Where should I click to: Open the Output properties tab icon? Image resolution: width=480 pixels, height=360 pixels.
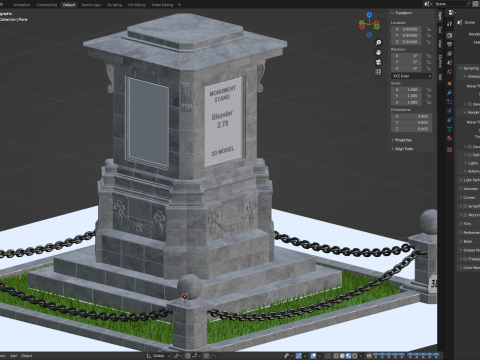(450, 44)
